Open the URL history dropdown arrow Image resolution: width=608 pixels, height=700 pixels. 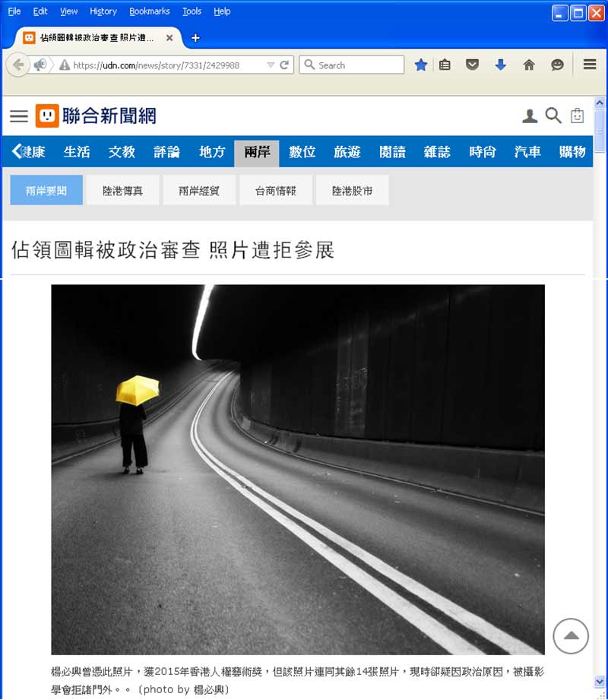[271, 65]
